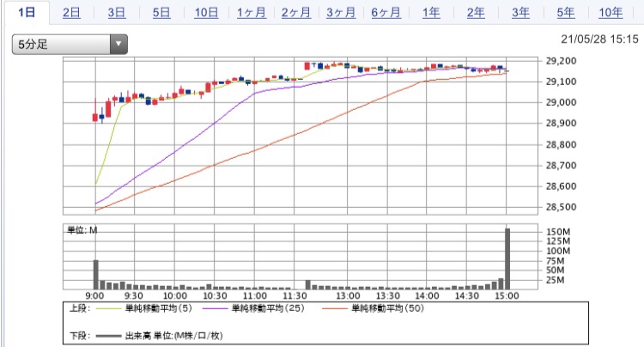Click the 単純移動平均(25) legend entry
The width and height of the screenshot is (644, 347).
pyautogui.click(x=268, y=308)
